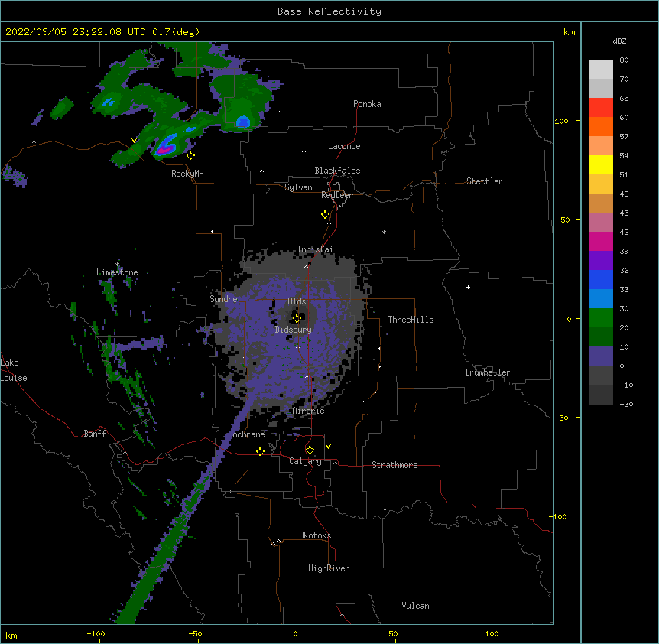
Task: Click the white plus marker north of Drumheller
Action: click(x=468, y=287)
